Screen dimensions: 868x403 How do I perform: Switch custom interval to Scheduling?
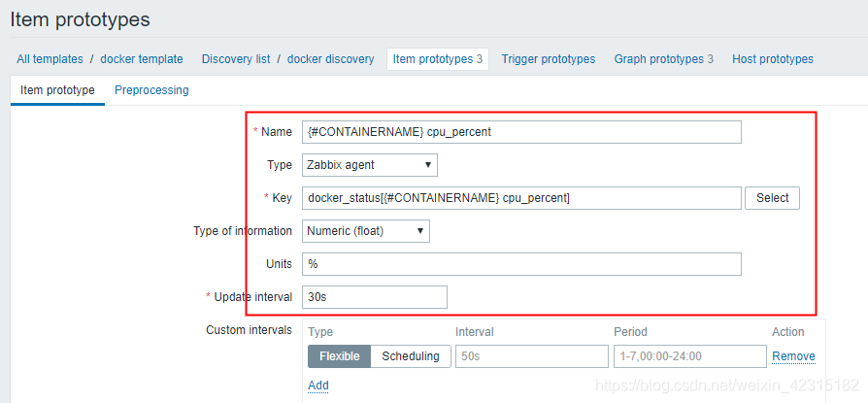pyautogui.click(x=411, y=356)
